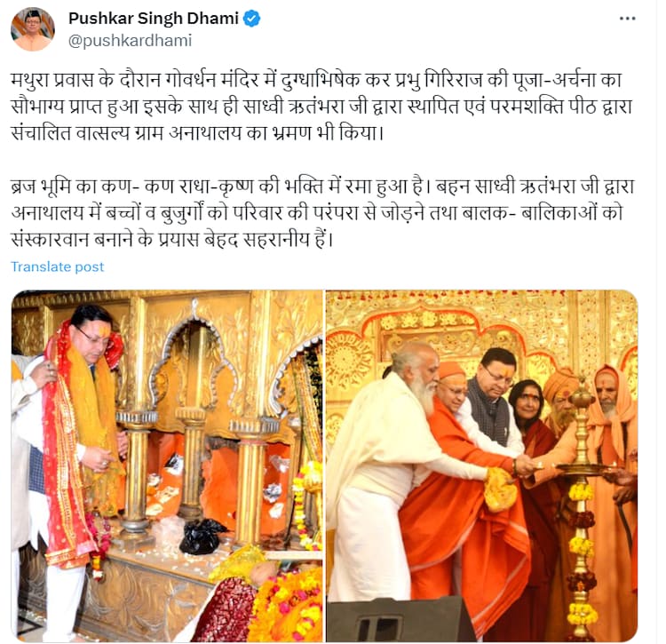Click the Translate post link

58,266
